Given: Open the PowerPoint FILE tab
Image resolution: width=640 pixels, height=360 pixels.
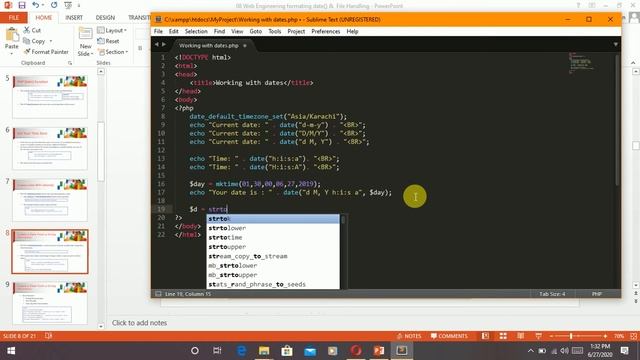Looking at the screenshot, I should 14,18.
